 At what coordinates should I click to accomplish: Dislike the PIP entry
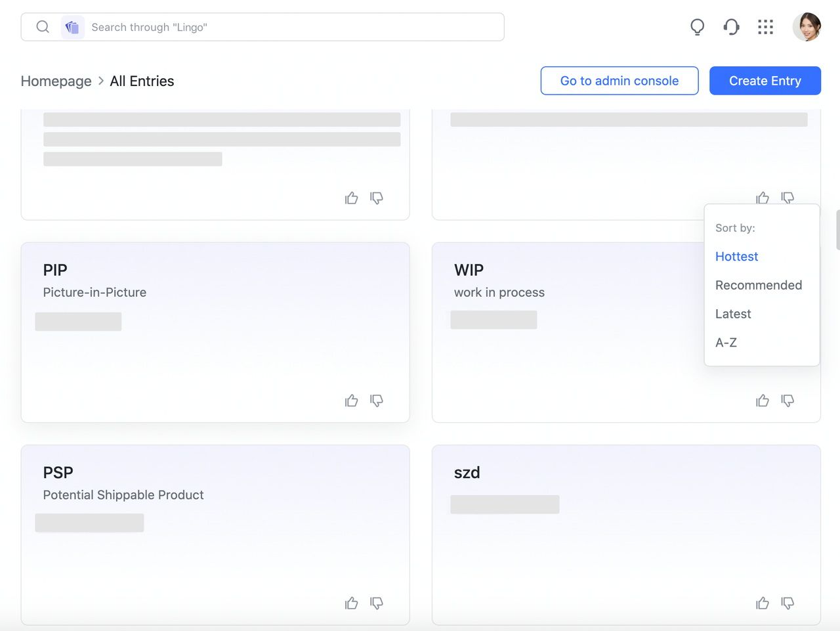click(377, 401)
